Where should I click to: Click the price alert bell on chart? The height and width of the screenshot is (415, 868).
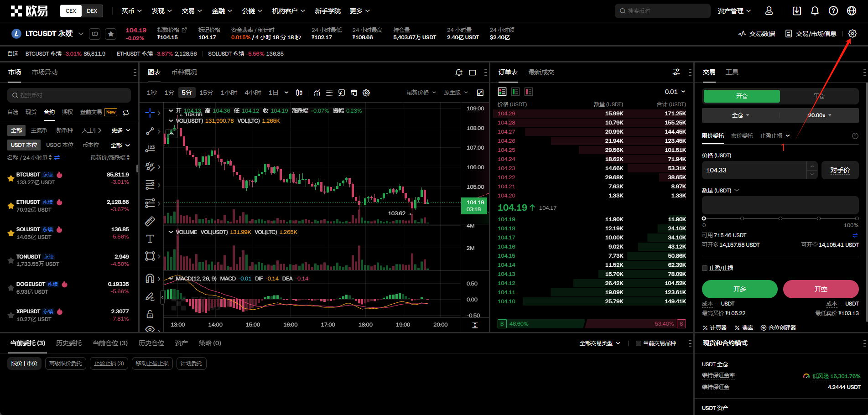click(459, 73)
